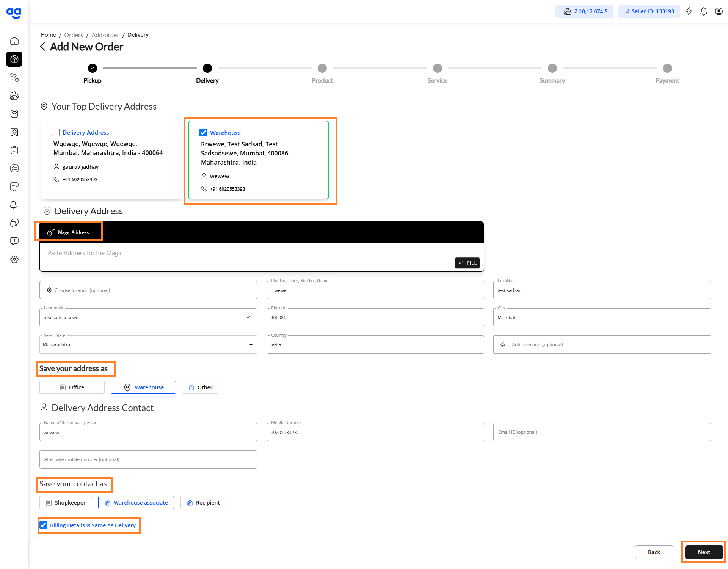Click the Alternate mobile number field
The image size is (728, 569).
148,459
